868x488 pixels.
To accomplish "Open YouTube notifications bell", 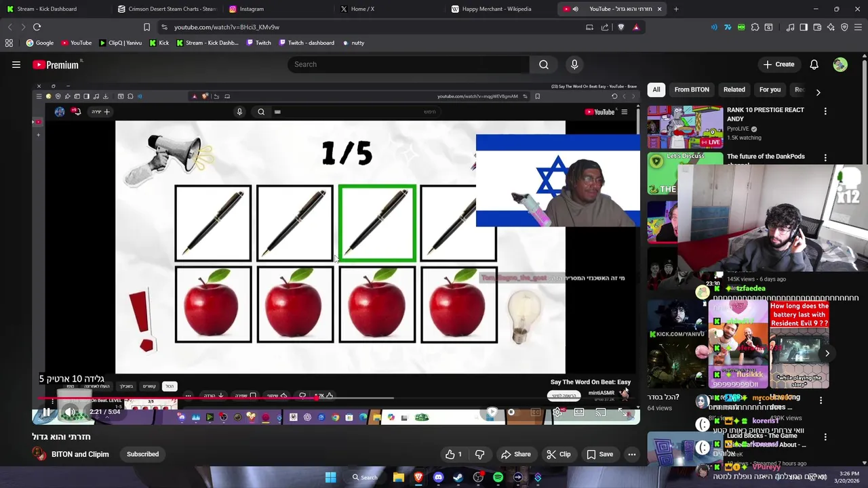I will [x=814, y=64].
